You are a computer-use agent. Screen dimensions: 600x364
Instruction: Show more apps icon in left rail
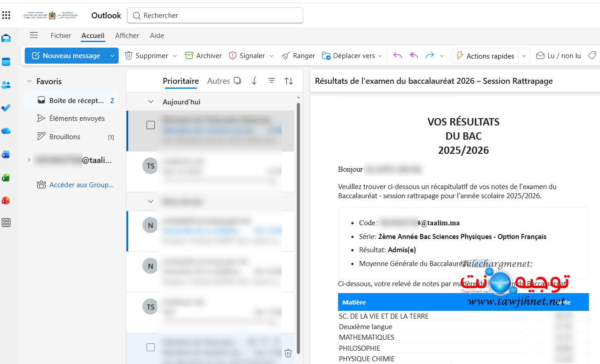pos(6,223)
